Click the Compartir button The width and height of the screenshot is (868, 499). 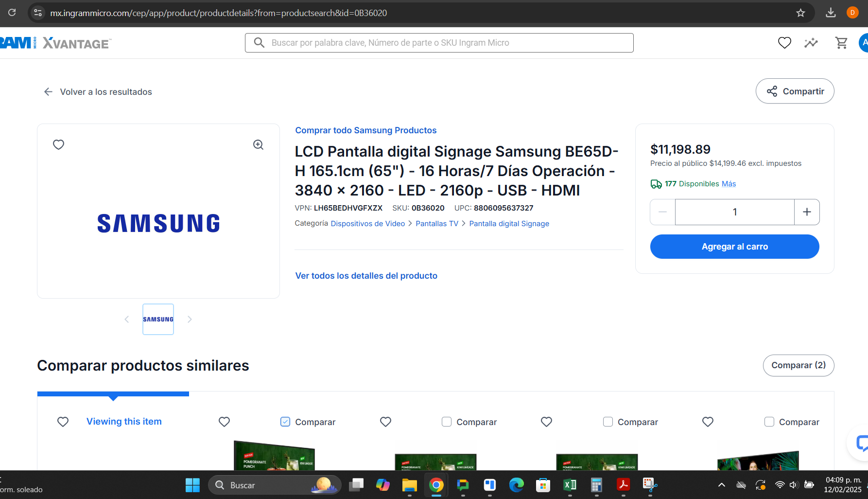[795, 91]
